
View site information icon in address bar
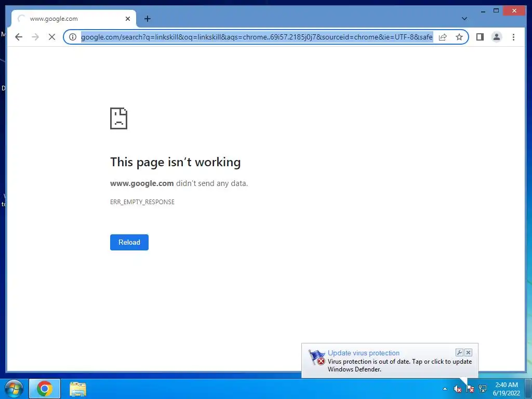pyautogui.click(x=73, y=37)
